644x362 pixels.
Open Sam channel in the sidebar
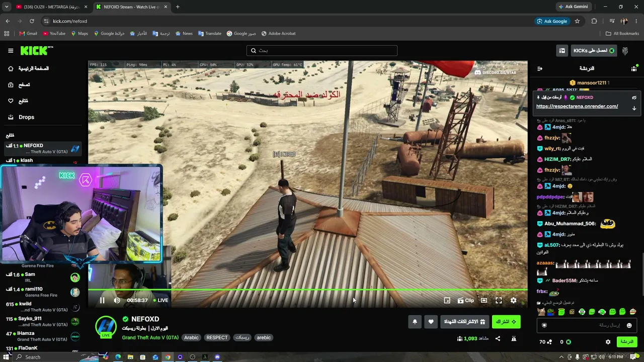click(43, 278)
